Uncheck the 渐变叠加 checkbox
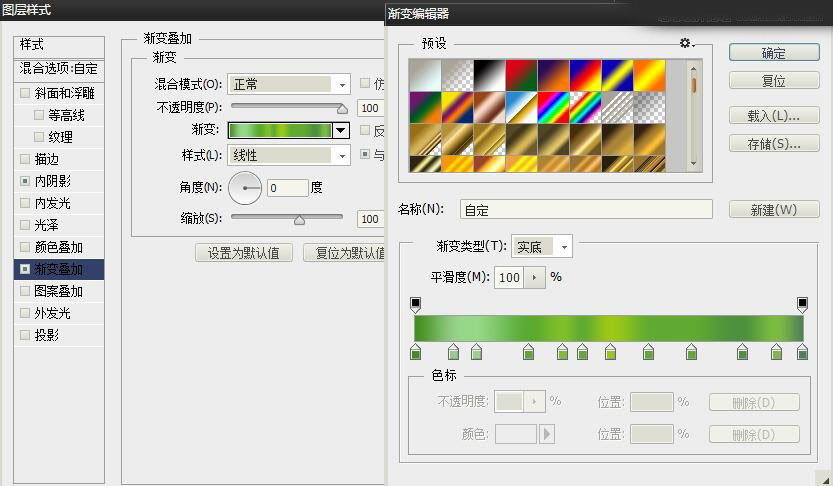833x486 pixels. pyautogui.click(x=24, y=269)
